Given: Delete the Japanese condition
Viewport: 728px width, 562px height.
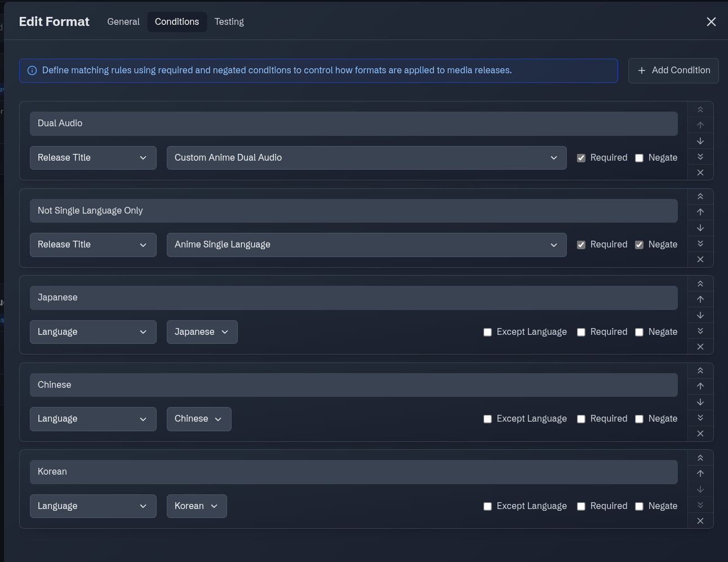Looking at the screenshot, I should [700, 347].
